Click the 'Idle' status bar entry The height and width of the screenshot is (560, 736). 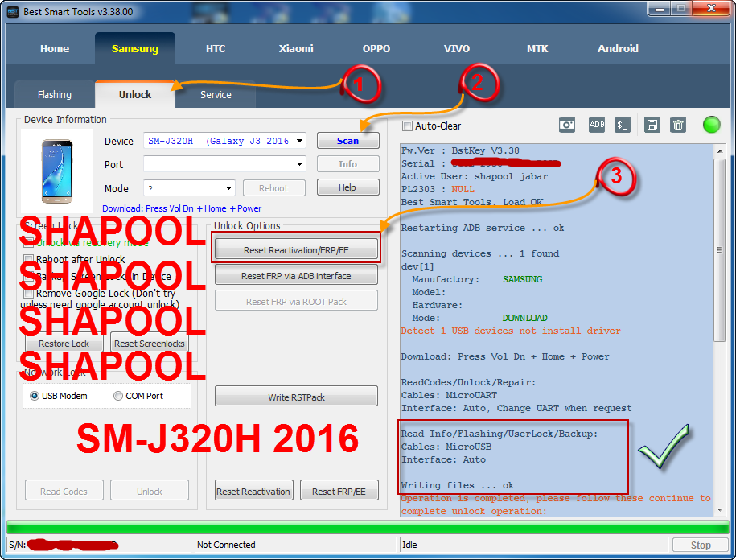[x=409, y=545]
